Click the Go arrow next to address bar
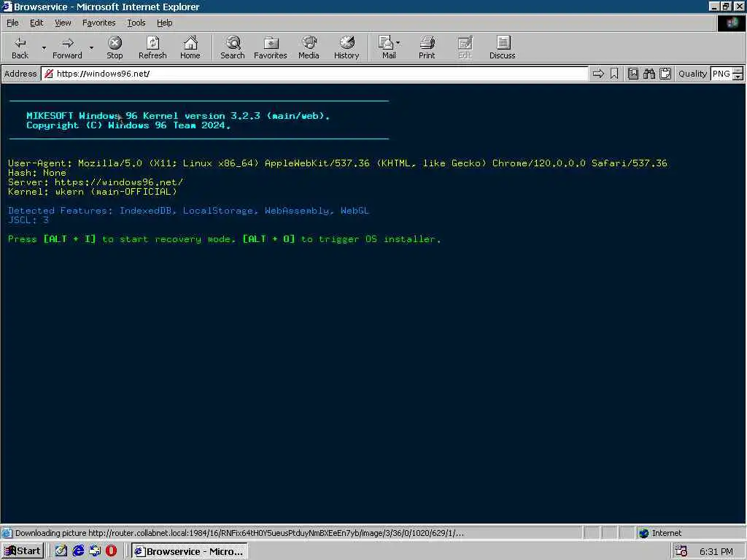Image resolution: width=747 pixels, height=560 pixels. 598,74
